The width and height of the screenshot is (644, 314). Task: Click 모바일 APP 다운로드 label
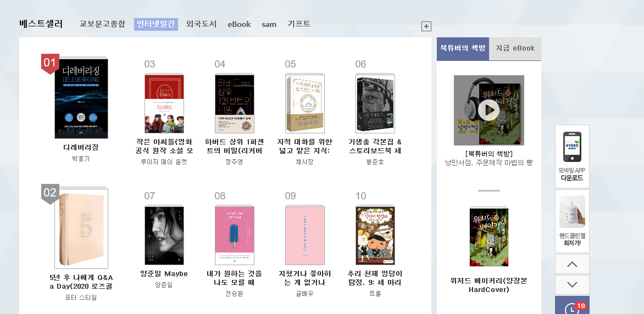pos(572,175)
